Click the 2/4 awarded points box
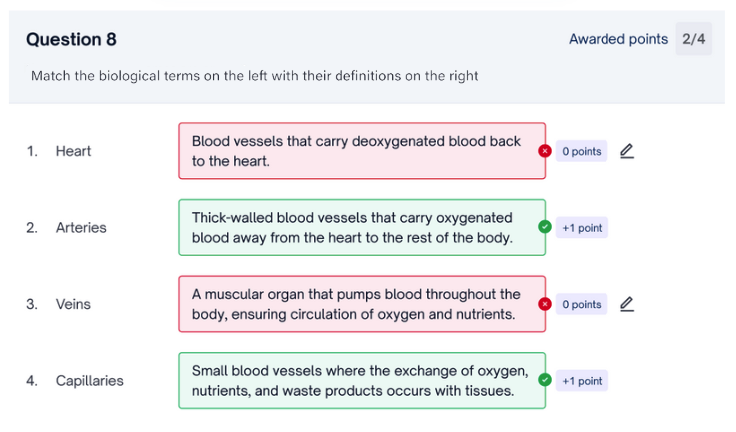 [x=693, y=39]
